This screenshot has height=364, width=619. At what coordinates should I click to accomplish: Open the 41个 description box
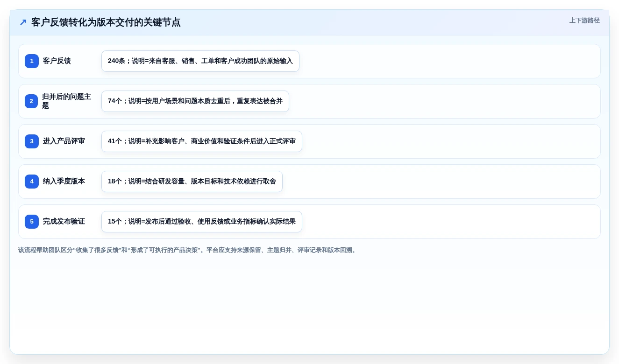point(202,141)
